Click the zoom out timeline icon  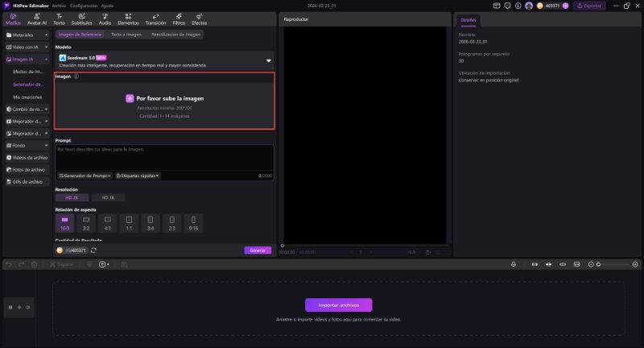[x=591, y=264]
